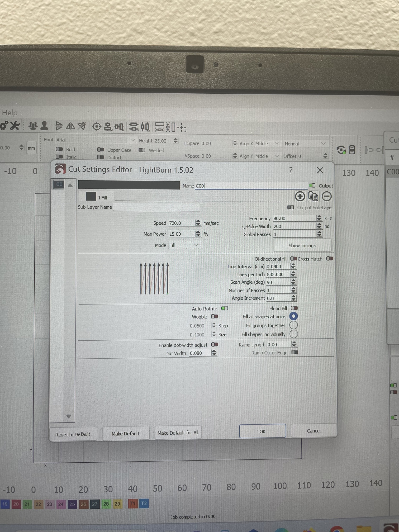Click the remove sub-layer minus icon
This screenshot has width=399, height=532.
pyautogui.click(x=327, y=197)
